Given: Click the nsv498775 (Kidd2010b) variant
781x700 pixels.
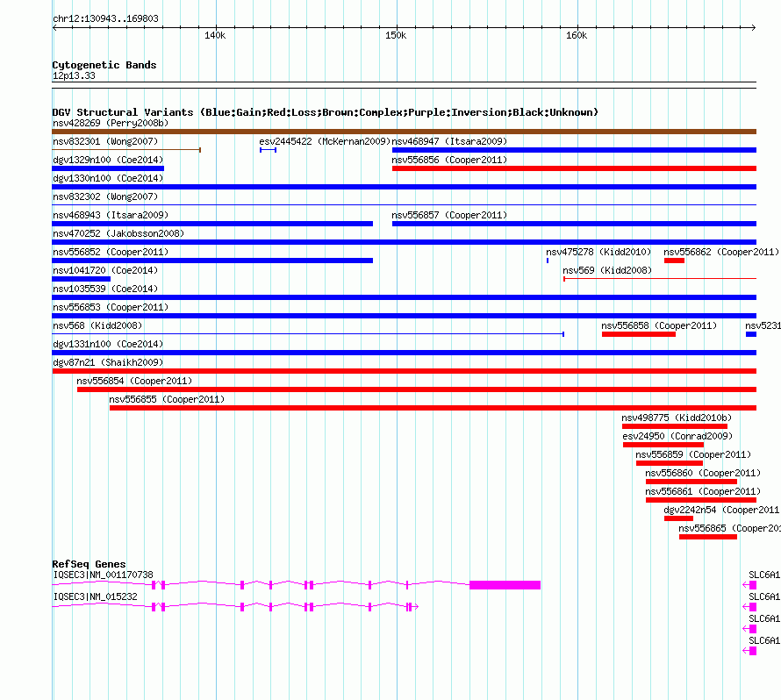Looking at the screenshot, I should (x=675, y=426).
